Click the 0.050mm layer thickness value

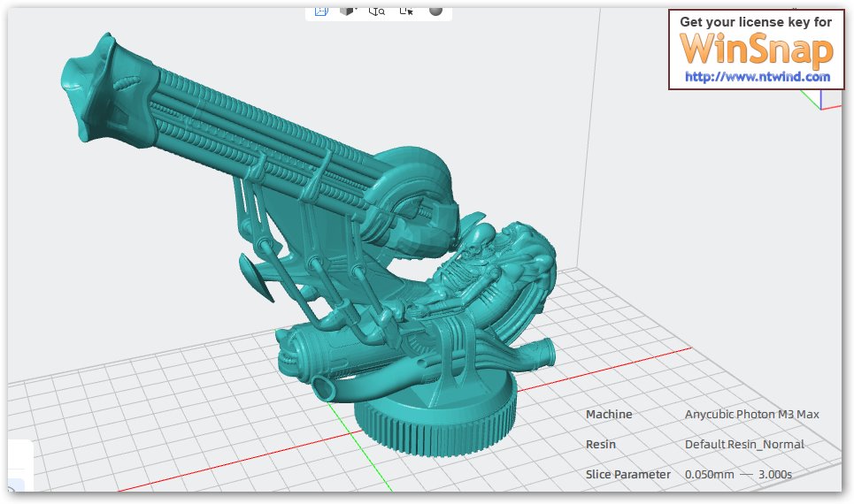pos(709,474)
